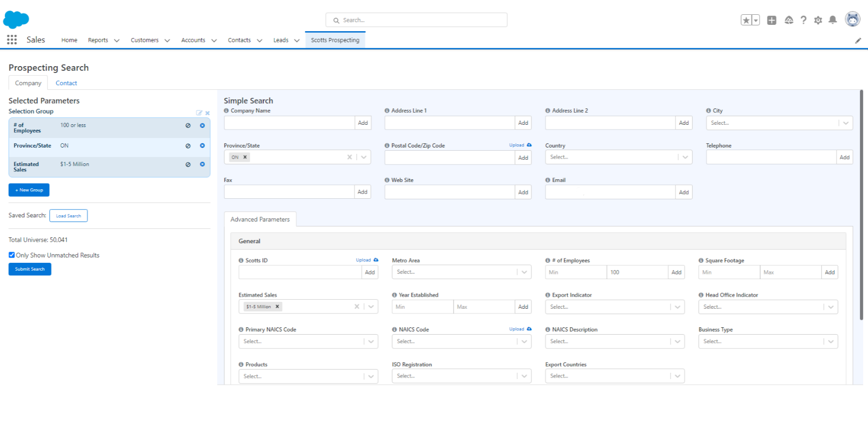868x433 pixels.
Task: Expand the Customers menu chevron
Action: (x=167, y=41)
